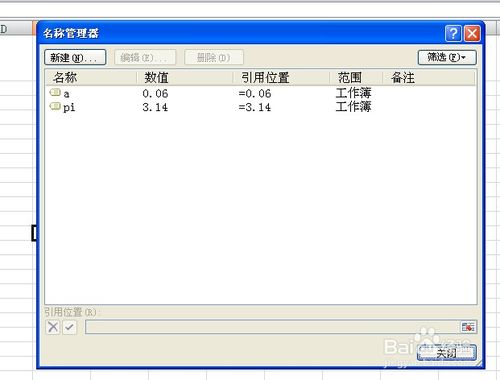Click the cancel X icon beside reference box

coord(53,327)
